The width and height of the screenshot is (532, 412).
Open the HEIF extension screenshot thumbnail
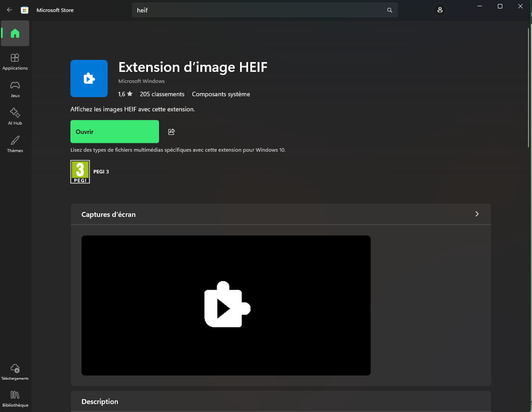point(226,305)
